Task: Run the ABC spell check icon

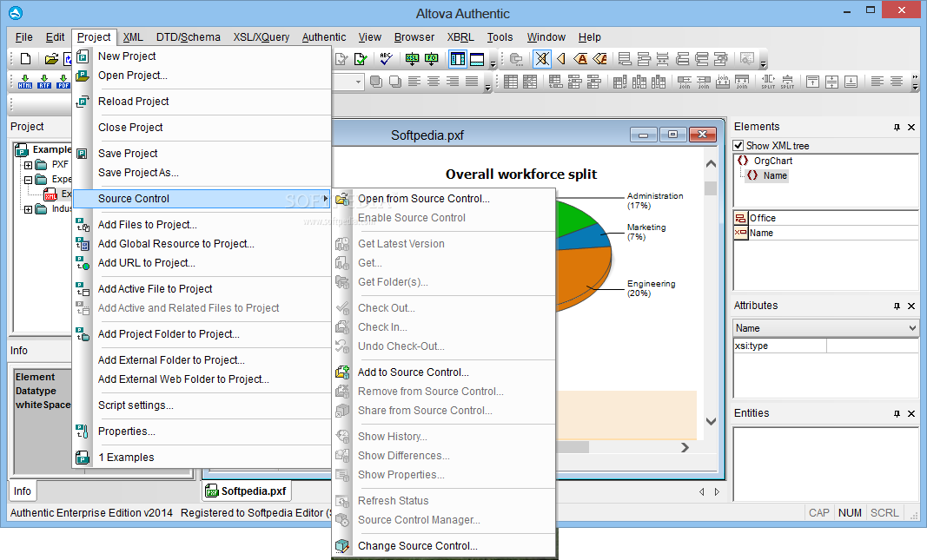Action: pyautogui.click(x=386, y=58)
